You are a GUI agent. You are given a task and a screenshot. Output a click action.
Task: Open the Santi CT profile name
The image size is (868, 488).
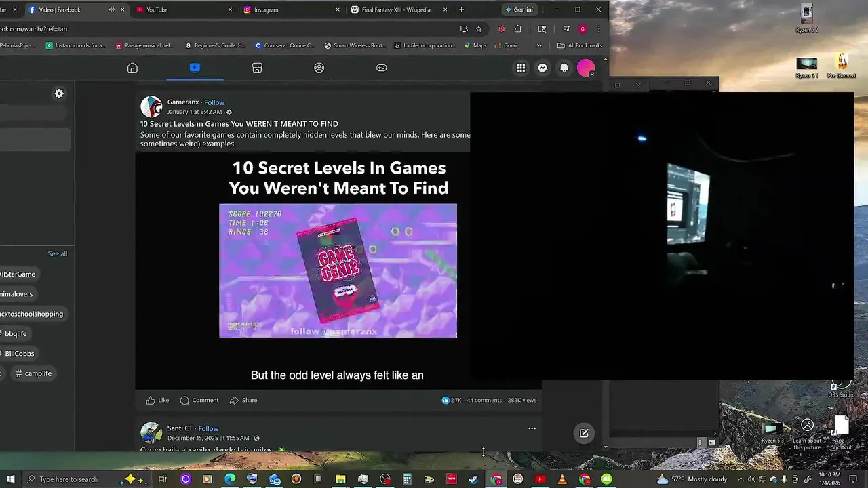point(180,428)
